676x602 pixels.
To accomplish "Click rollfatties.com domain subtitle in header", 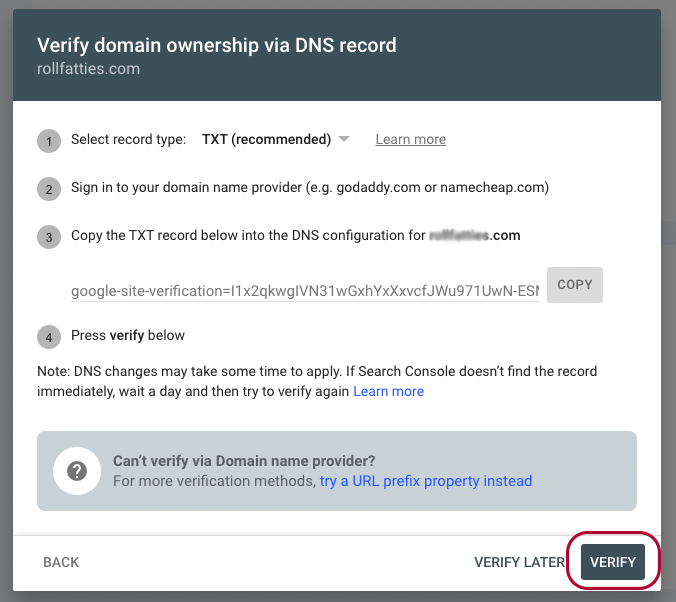I will (x=88, y=69).
